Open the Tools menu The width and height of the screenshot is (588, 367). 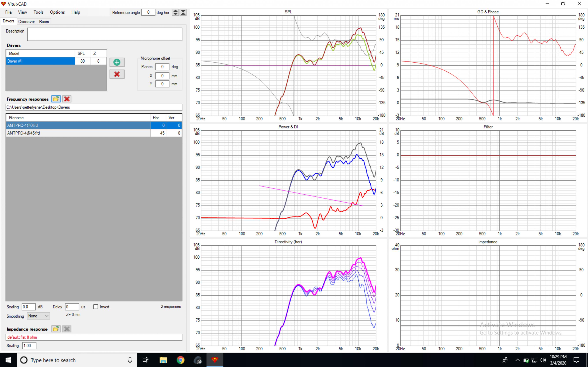point(38,12)
